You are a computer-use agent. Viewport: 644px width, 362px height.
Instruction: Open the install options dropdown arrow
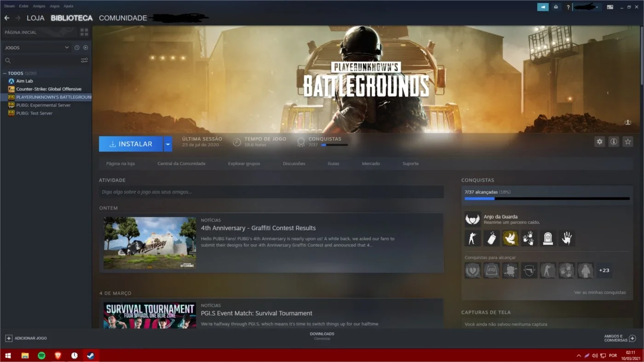coord(168,144)
